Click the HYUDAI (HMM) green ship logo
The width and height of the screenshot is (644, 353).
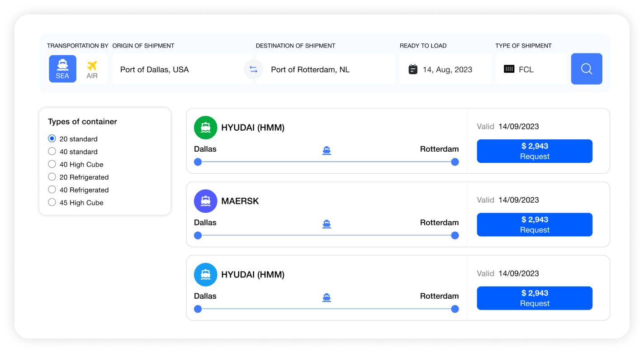206,127
